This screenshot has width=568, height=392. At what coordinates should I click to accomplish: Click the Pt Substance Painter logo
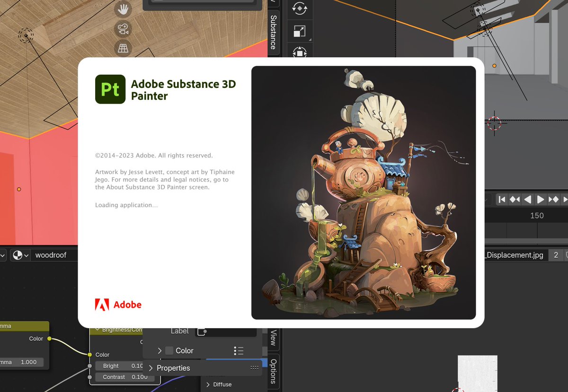point(110,89)
